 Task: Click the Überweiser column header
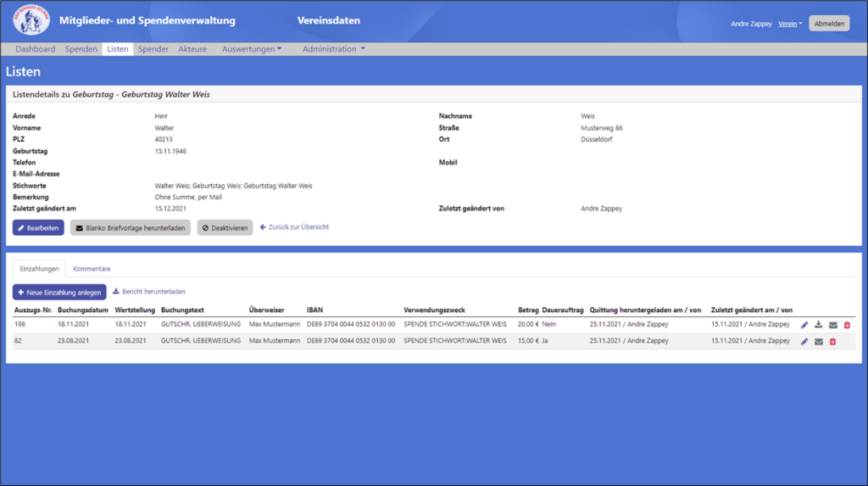click(x=267, y=310)
